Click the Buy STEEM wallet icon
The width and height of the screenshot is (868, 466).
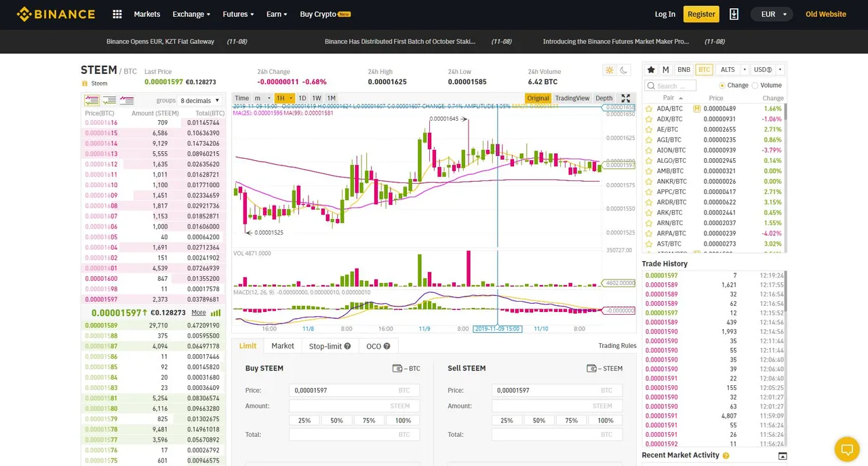(397, 368)
